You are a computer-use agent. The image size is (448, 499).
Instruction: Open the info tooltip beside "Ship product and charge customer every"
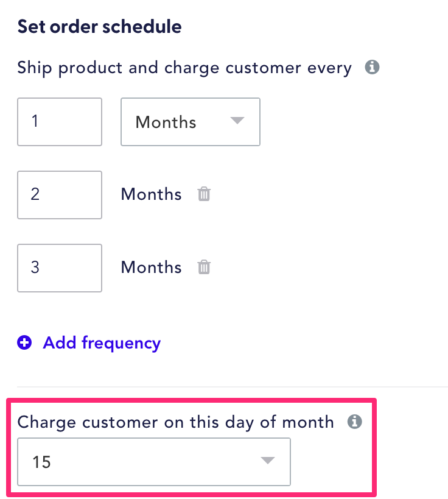(372, 68)
